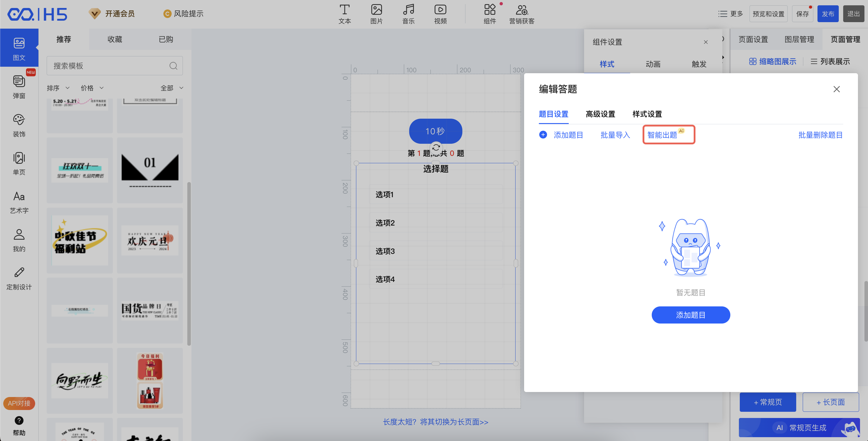Click the search magnifier icon
This screenshot has width=868, height=441.
click(173, 66)
